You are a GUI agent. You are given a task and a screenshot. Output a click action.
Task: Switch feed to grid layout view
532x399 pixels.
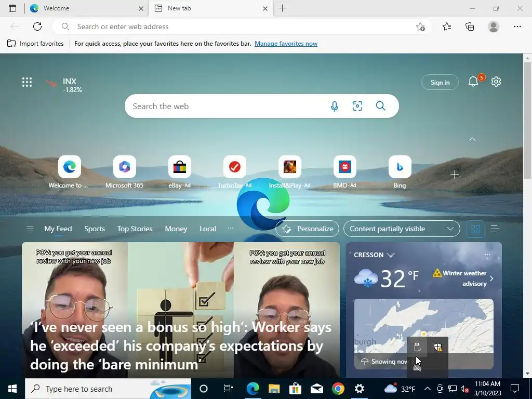[x=475, y=229]
